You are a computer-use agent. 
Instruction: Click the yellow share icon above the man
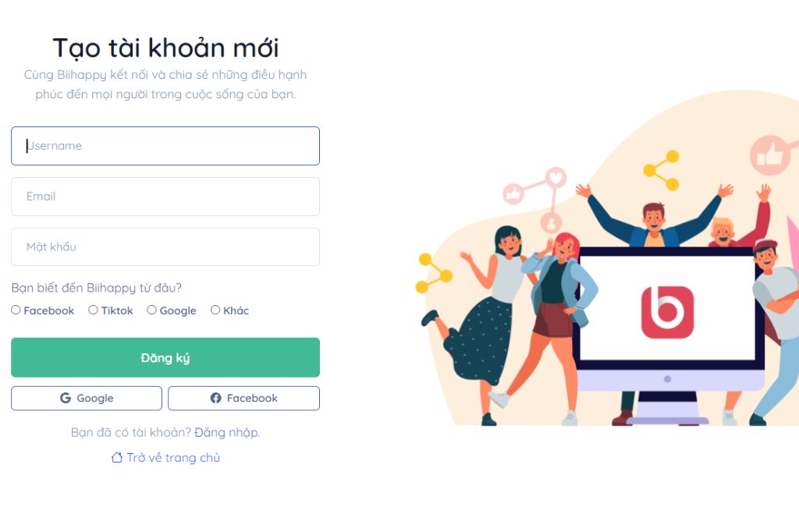click(x=662, y=170)
